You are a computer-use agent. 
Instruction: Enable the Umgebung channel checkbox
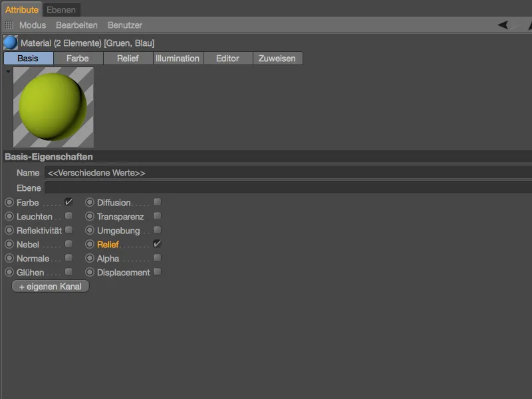pyautogui.click(x=157, y=229)
